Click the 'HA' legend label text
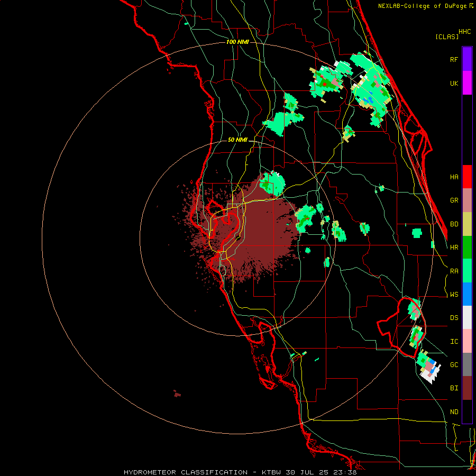476x476 pixels. click(454, 177)
